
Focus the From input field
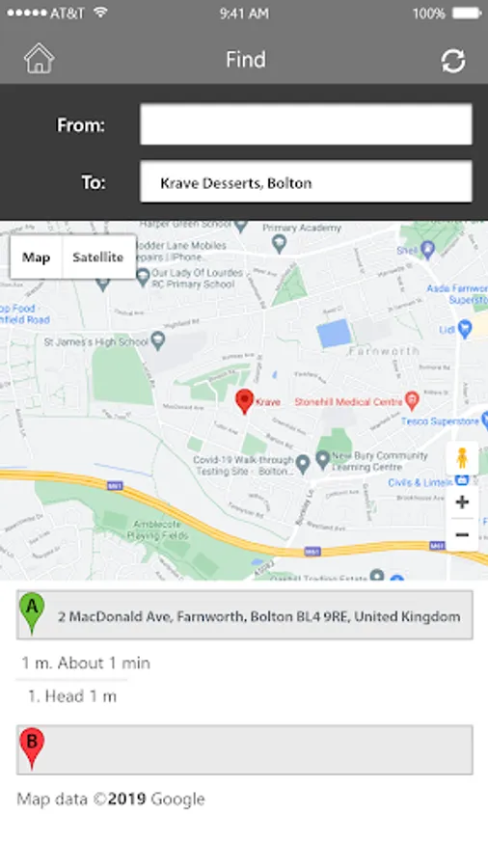(x=306, y=124)
